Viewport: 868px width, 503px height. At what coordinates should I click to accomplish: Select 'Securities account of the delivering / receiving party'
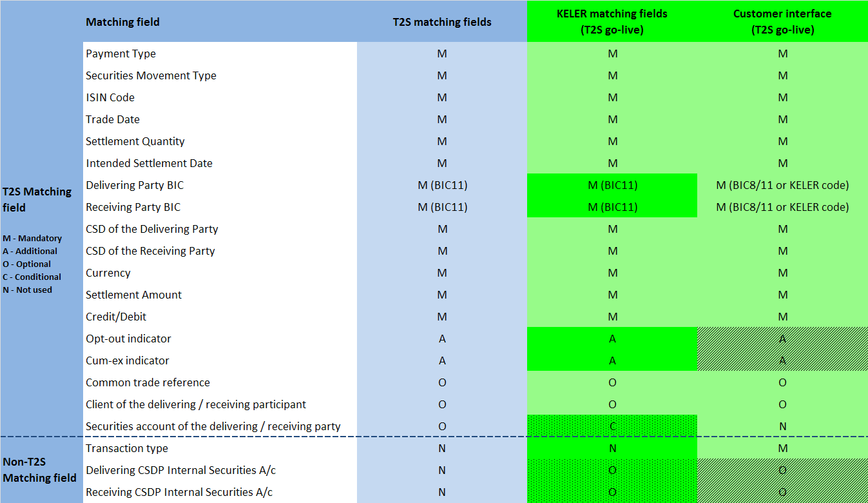(x=213, y=426)
